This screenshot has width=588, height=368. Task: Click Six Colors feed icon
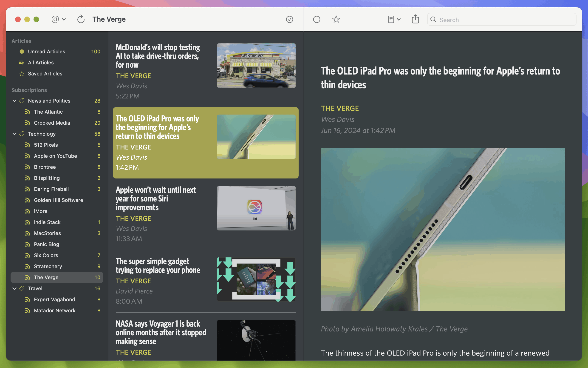(28, 255)
